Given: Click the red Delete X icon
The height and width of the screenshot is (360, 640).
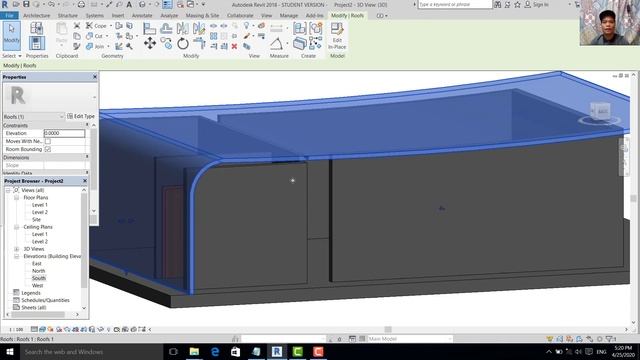Looking at the screenshot, I should point(234,47).
